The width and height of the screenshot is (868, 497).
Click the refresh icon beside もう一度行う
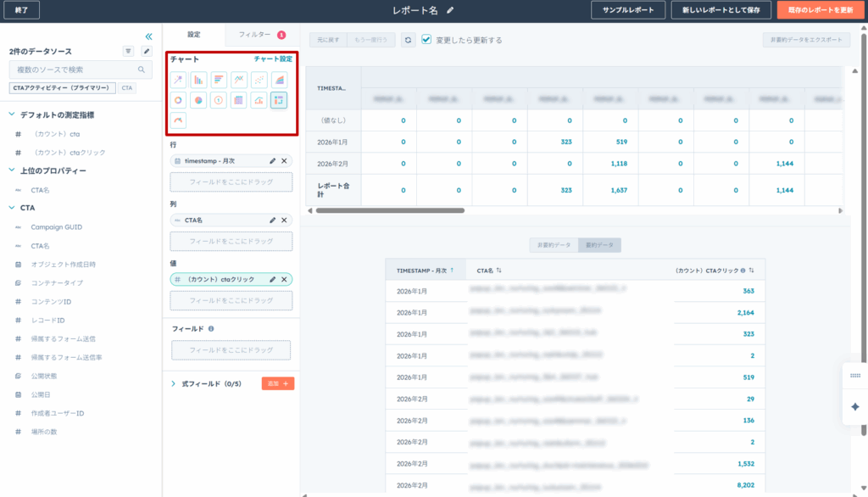click(409, 40)
